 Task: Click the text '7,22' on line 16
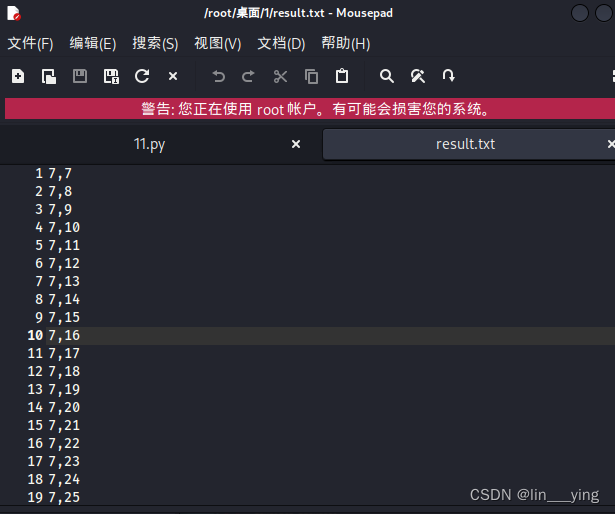pos(64,443)
